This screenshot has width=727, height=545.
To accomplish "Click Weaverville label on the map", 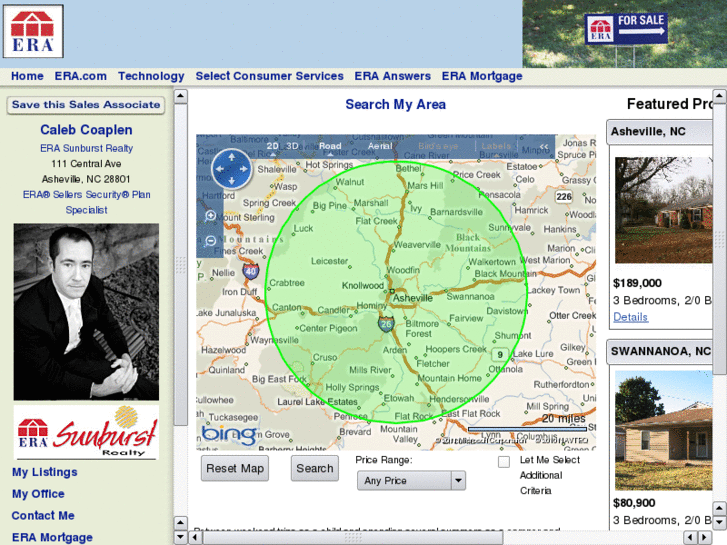I will (x=417, y=245).
